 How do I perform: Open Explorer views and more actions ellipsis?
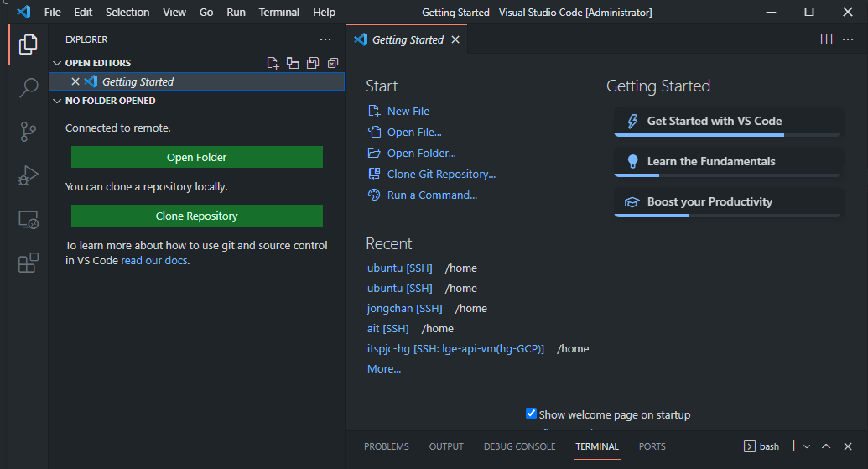click(x=325, y=39)
